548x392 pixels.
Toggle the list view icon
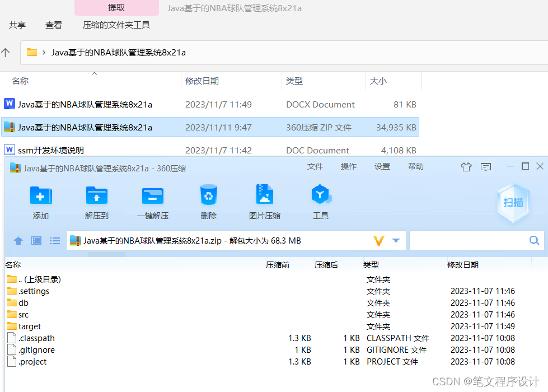pos(54,240)
